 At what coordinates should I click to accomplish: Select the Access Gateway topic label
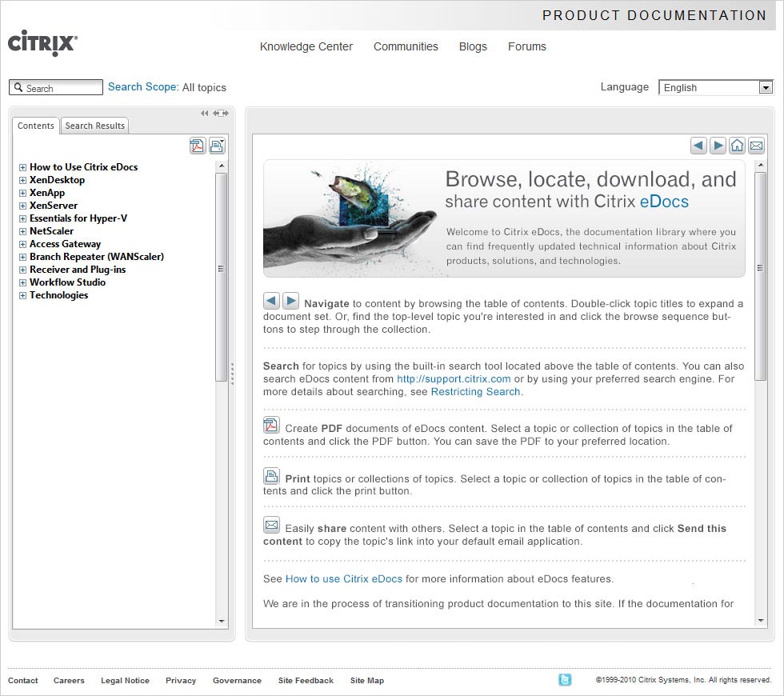(65, 244)
